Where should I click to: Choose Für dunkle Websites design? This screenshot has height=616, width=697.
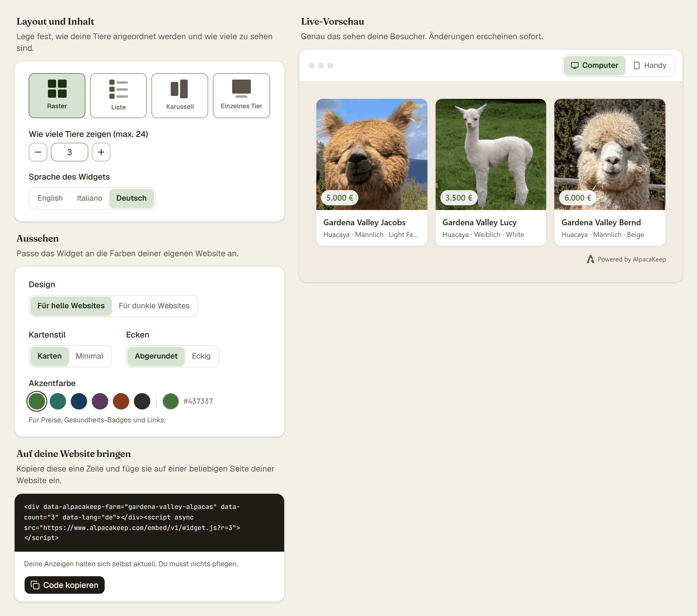pos(154,306)
